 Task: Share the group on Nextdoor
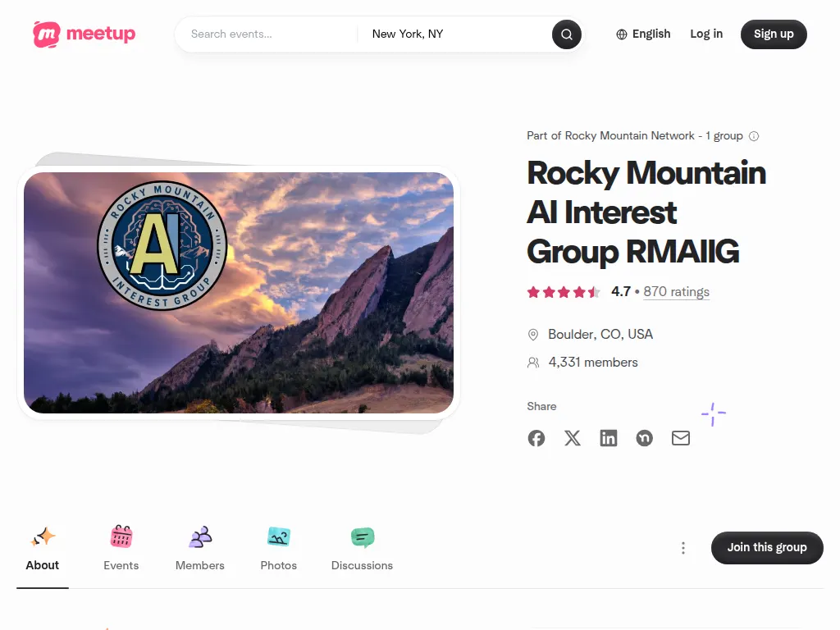645,438
